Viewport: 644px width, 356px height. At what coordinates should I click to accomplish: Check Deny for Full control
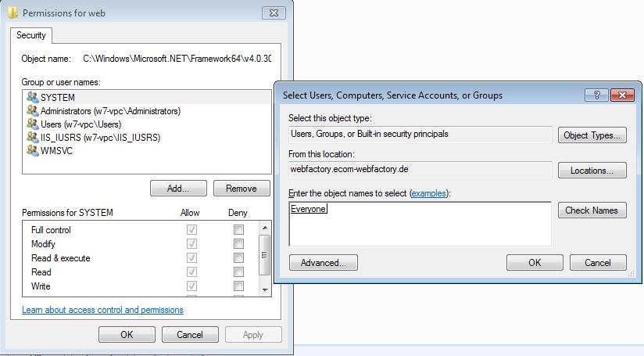coord(238,230)
